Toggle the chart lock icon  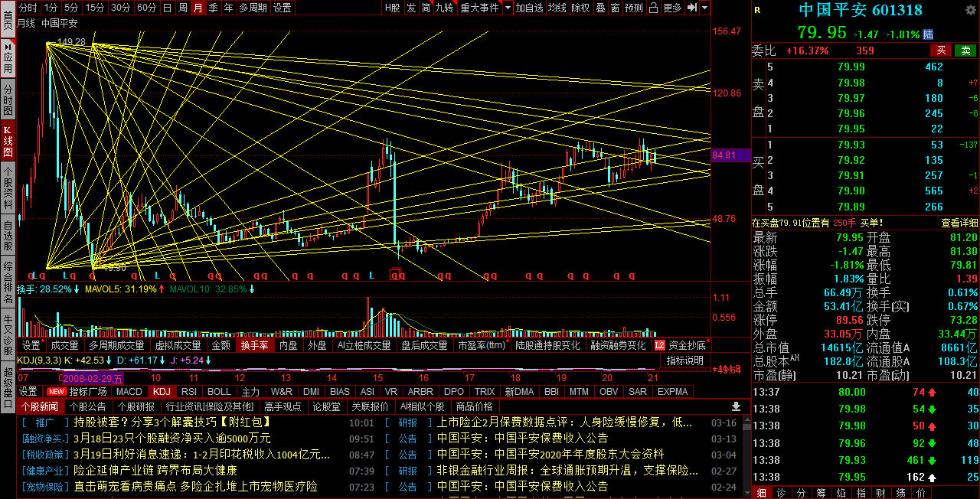coord(653,8)
